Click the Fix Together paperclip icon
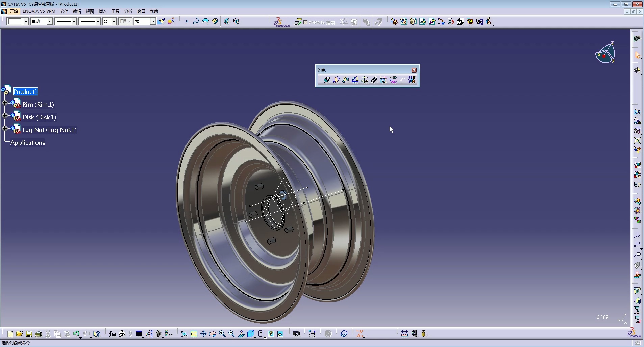The width and height of the screenshot is (644, 347). 374,80
